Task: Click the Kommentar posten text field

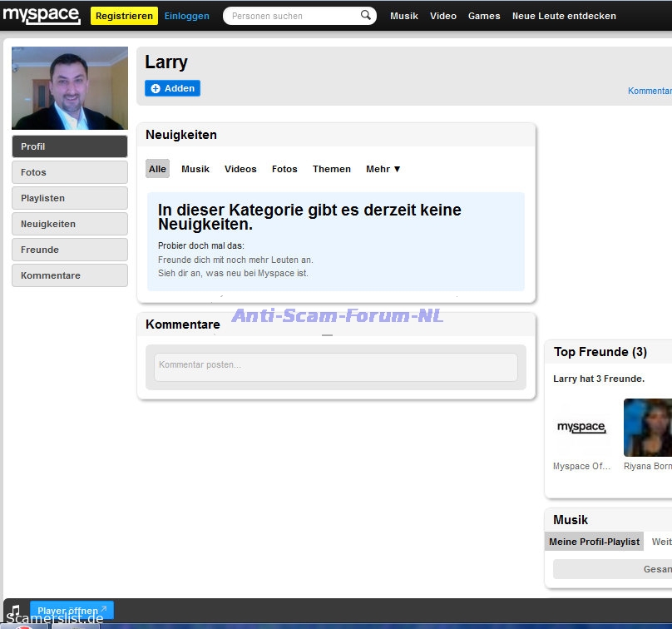Action: coord(335,366)
